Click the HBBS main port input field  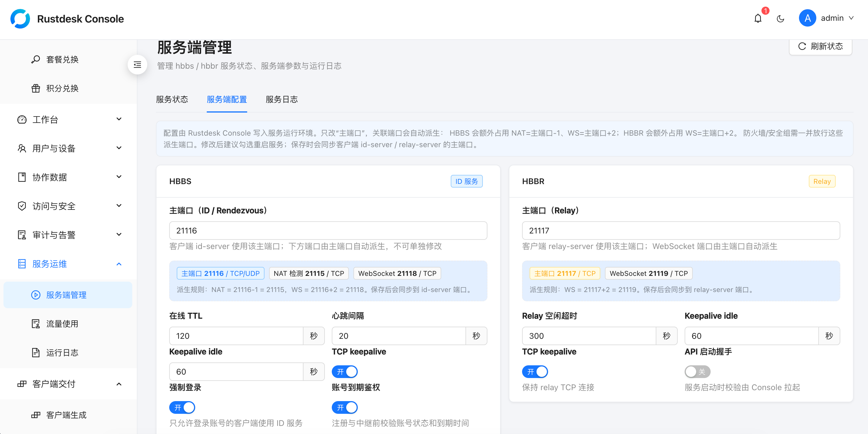coord(328,231)
